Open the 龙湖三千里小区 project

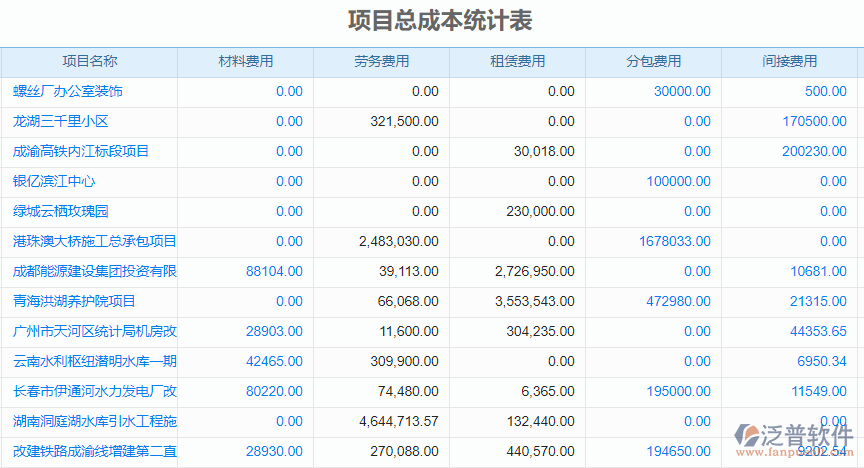60,121
